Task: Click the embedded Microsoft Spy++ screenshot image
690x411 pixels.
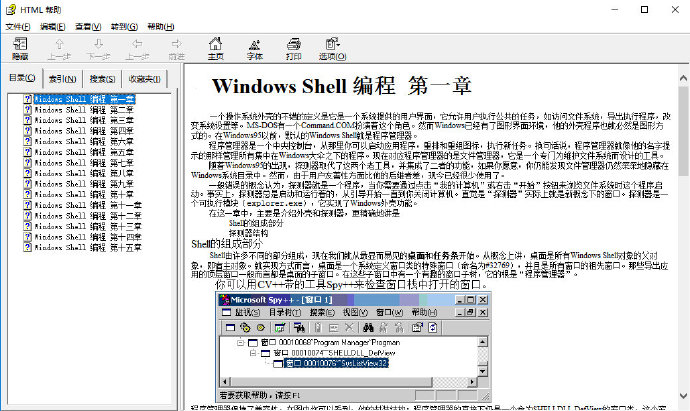Action: click(x=353, y=346)
